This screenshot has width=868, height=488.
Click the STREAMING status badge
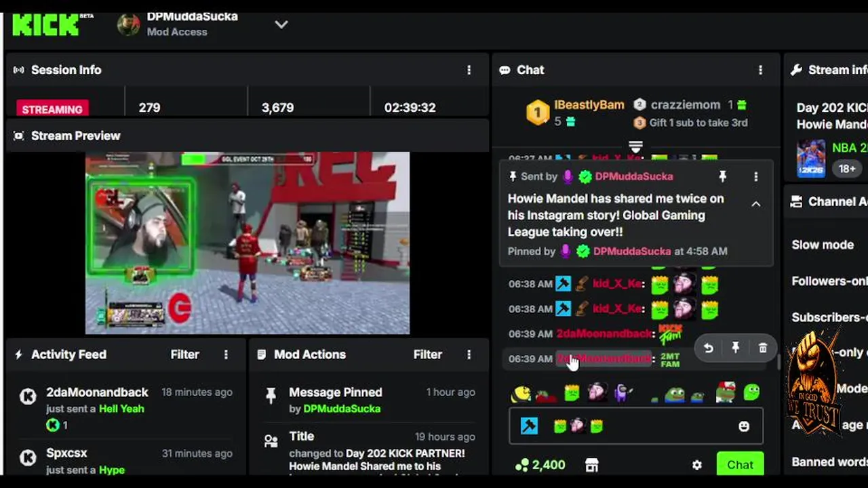[52, 108]
